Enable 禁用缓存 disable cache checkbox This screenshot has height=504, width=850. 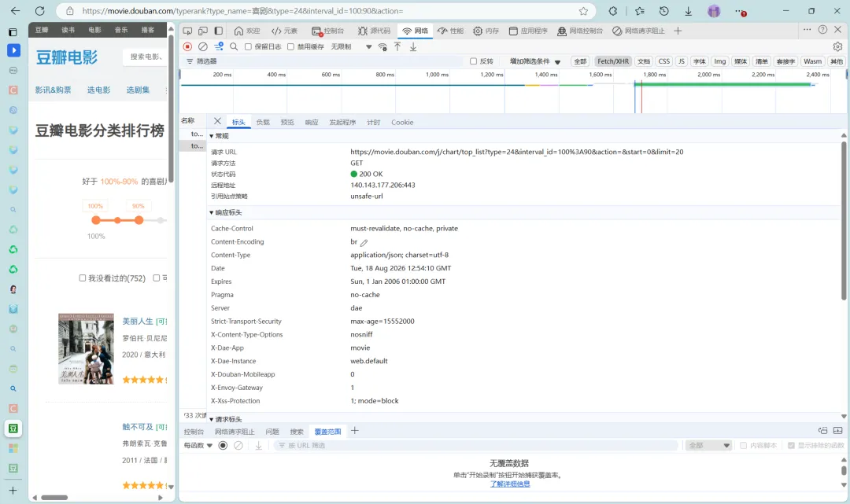point(290,46)
